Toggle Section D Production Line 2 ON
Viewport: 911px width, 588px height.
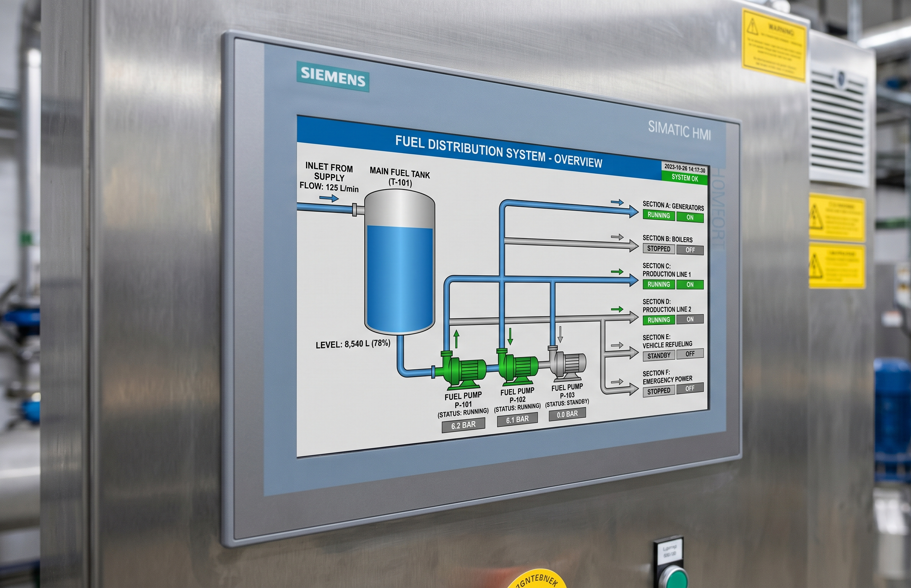tap(690, 319)
